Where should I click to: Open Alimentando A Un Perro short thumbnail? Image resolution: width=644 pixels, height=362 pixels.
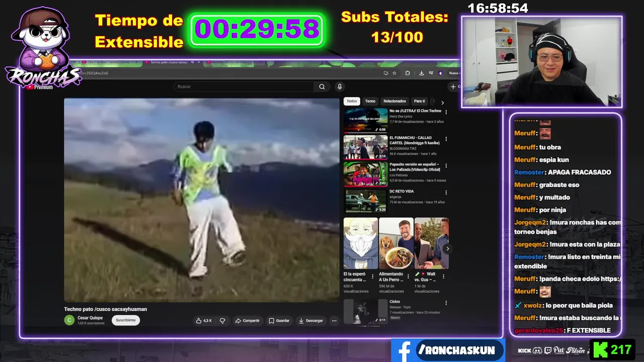pyautogui.click(x=396, y=243)
